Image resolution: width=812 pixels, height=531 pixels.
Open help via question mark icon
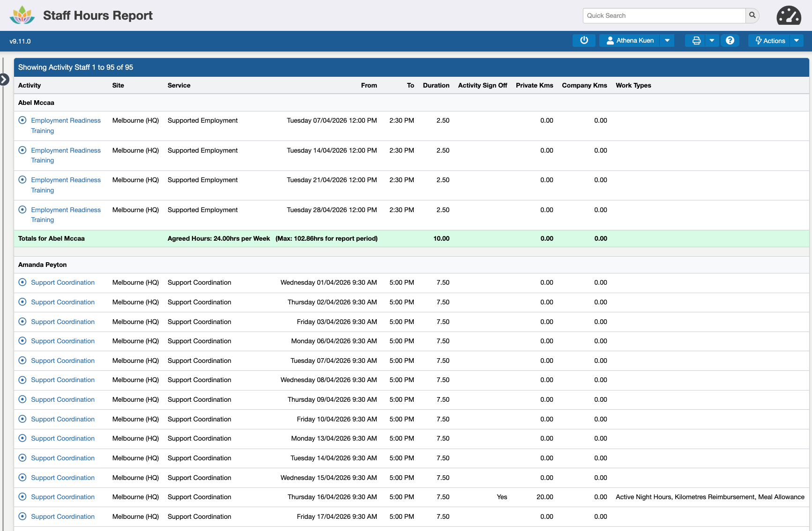click(730, 41)
